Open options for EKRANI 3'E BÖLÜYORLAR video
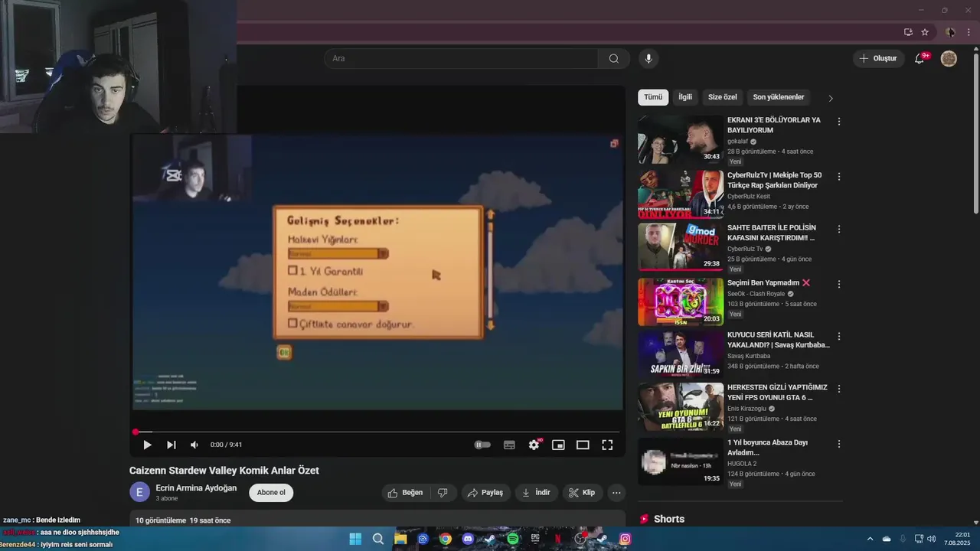This screenshot has height=551, width=980. coord(839,122)
